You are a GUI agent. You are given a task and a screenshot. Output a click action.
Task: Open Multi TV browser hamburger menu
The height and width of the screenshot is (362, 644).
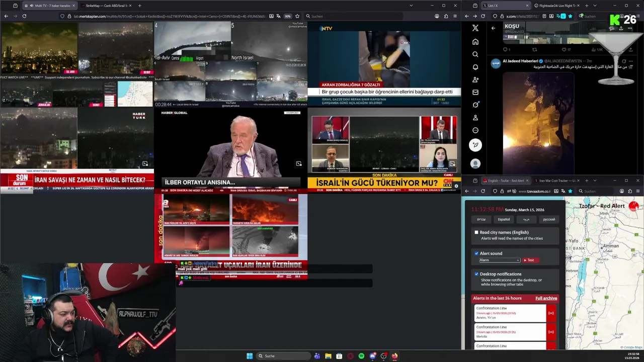(x=455, y=16)
